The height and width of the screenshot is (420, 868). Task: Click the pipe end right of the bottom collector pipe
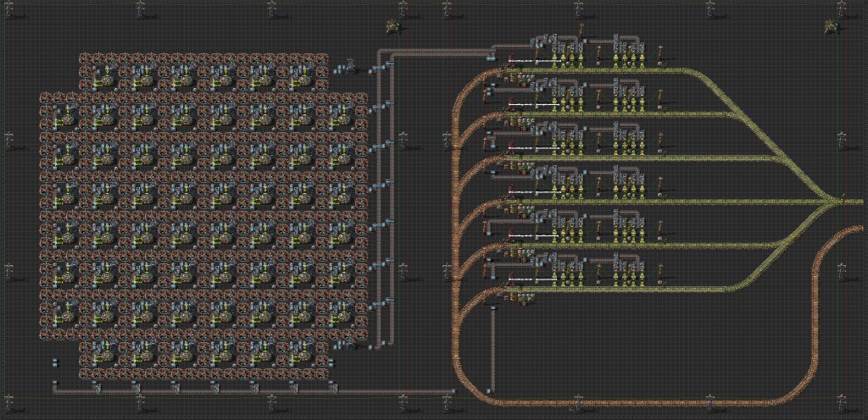[x=453, y=390]
